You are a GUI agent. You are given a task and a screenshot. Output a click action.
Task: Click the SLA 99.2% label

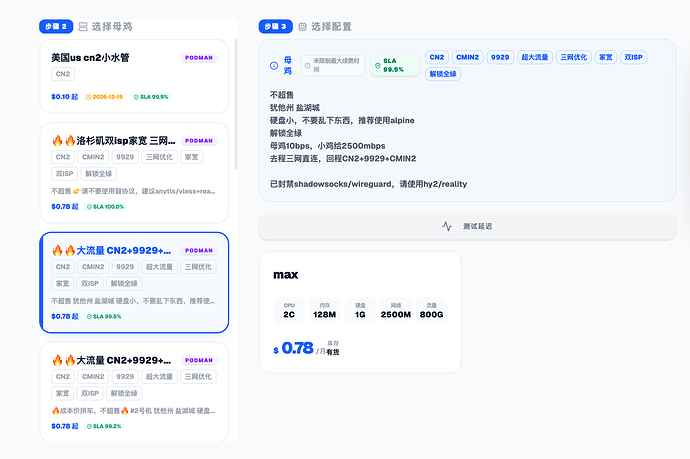pos(104,426)
